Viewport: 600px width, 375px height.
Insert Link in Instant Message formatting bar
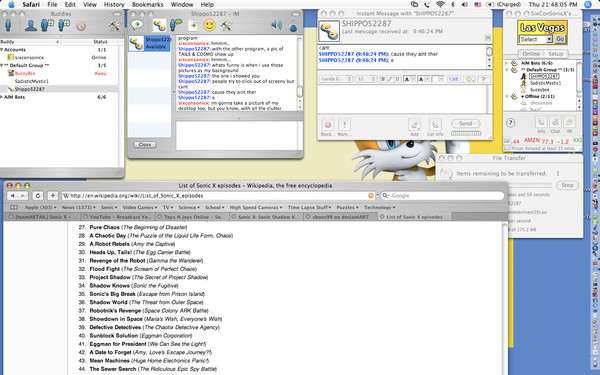(x=454, y=79)
